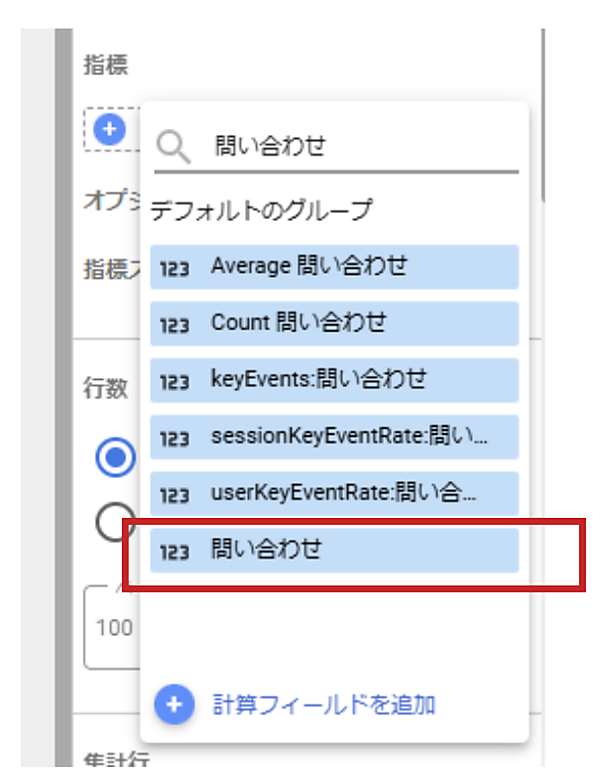This screenshot has height=774, width=600.
Task: Click the 123 icon beside sessionKeyEventRate
Action: [175, 438]
